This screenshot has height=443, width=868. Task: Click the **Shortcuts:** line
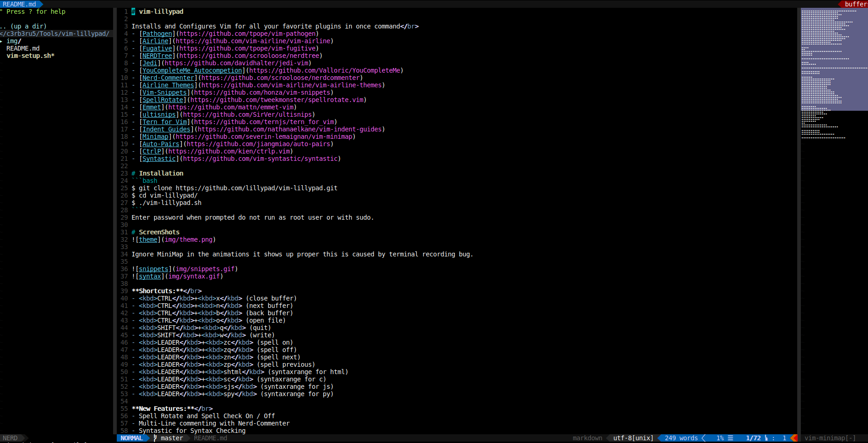pyautogui.click(x=166, y=291)
